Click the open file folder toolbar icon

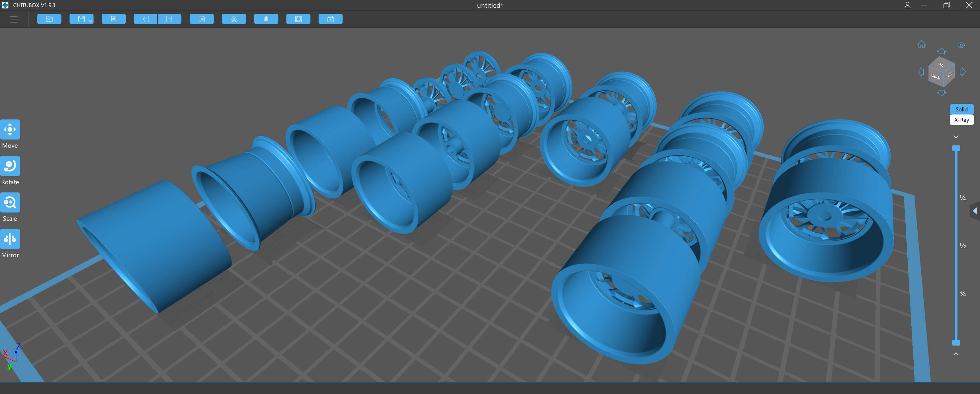[x=50, y=19]
